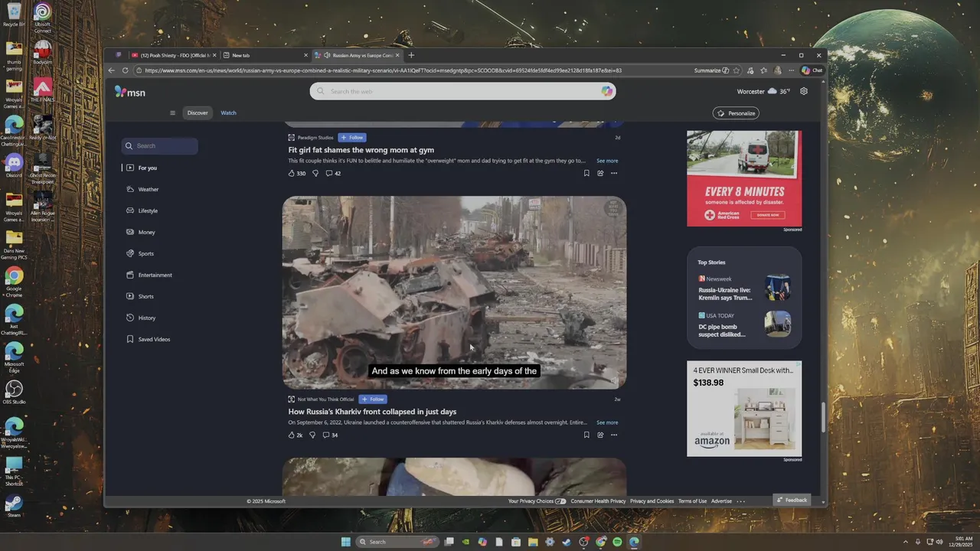Select the New tab browser tab
The height and width of the screenshot is (551, 980).
coord(264,55)
